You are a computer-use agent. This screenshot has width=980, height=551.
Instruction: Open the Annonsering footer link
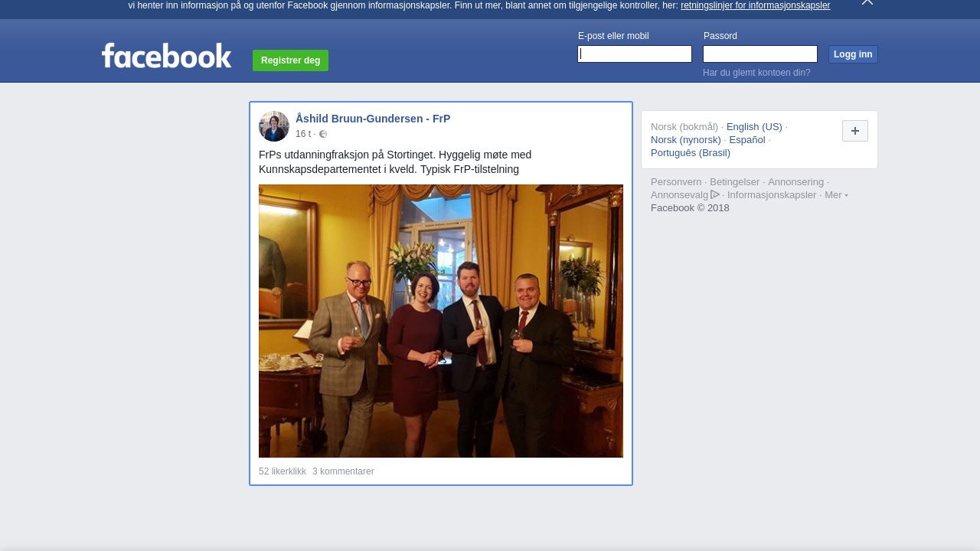click(796, 182)
